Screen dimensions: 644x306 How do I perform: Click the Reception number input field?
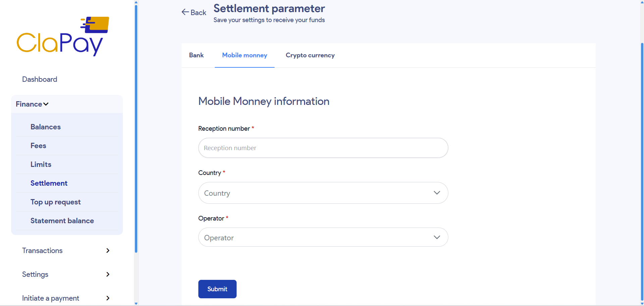[x=323, y=148]
